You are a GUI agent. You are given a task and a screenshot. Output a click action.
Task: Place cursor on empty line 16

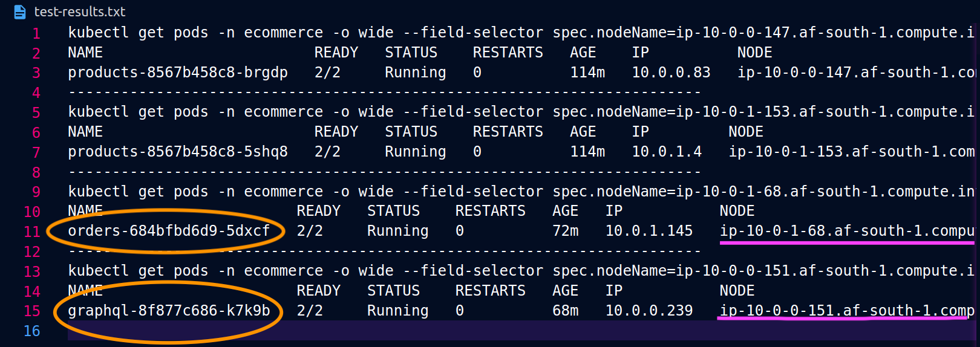(520, 331)
